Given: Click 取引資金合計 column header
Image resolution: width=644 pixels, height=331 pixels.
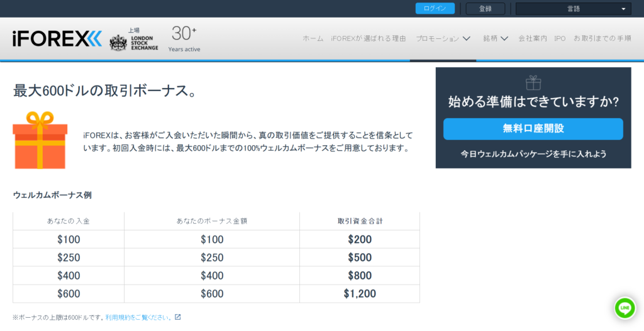Looking at the screenshot, I should (x=360, y=221).
